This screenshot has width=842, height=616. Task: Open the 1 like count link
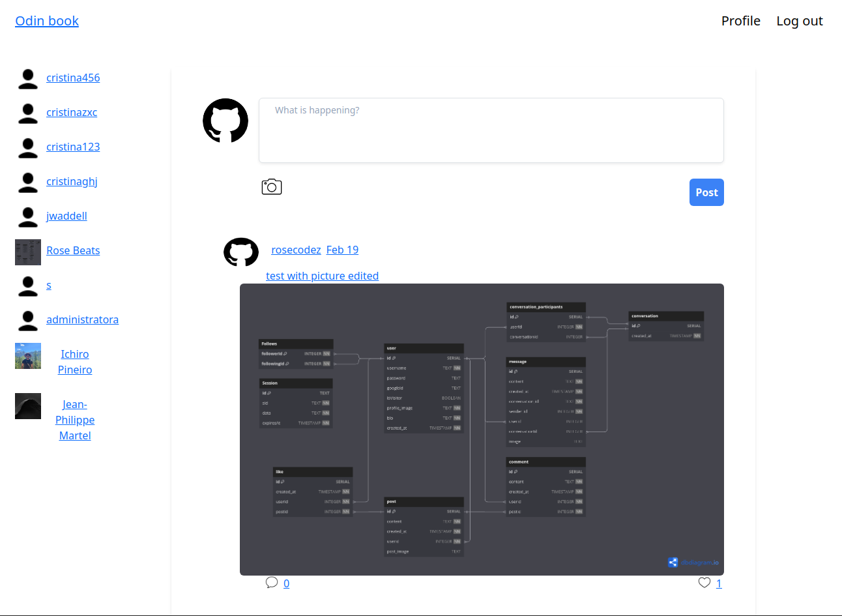coord(719,583)
